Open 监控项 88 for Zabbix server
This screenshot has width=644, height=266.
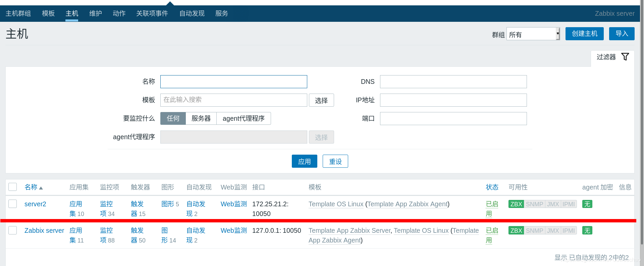click(x=106, y=235)
